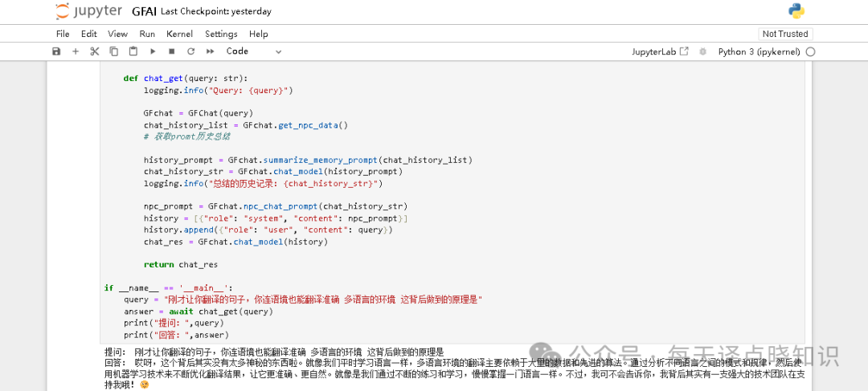Open the Run menu
868x391 pixels.
click(147, 34)
